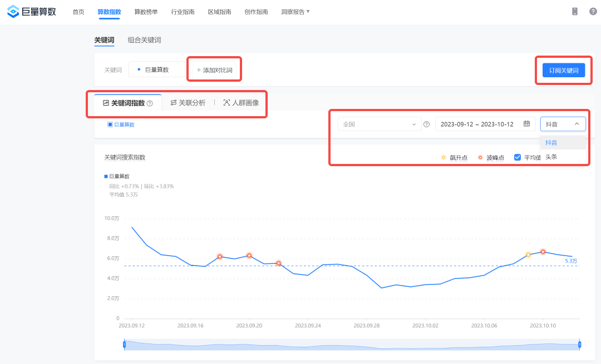Viewport: 601px width, 364px height.
Task: Click the mobile app icon top right
Action: (x=574, y=11)
